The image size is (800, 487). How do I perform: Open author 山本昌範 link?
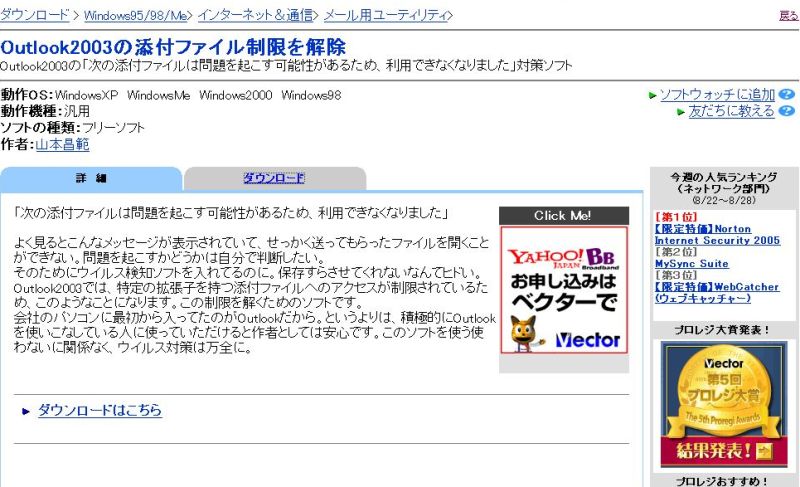point(62,145)
